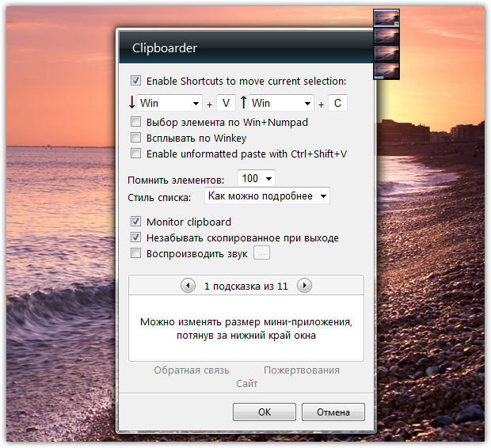This screenshot has width=491, height=448.
Task: Select the first gadget thumbnail at the top
Action: click(386, 18)
